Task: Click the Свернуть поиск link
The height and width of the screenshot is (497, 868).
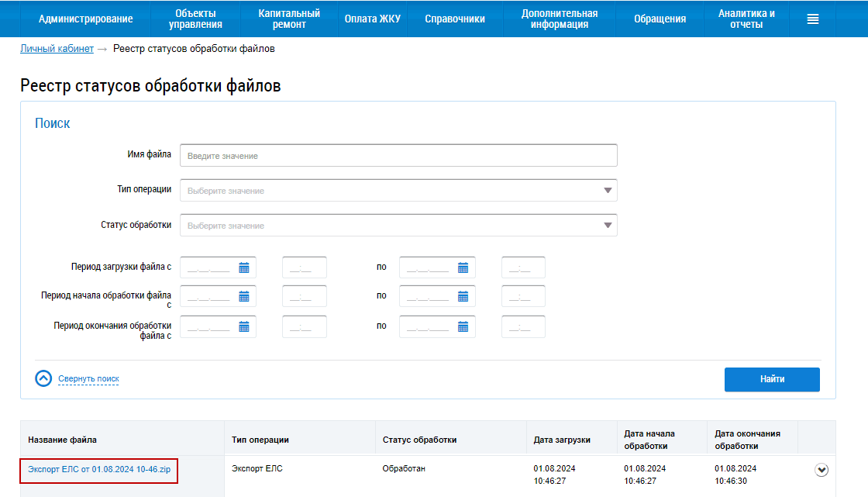Action: coord(88,379)
